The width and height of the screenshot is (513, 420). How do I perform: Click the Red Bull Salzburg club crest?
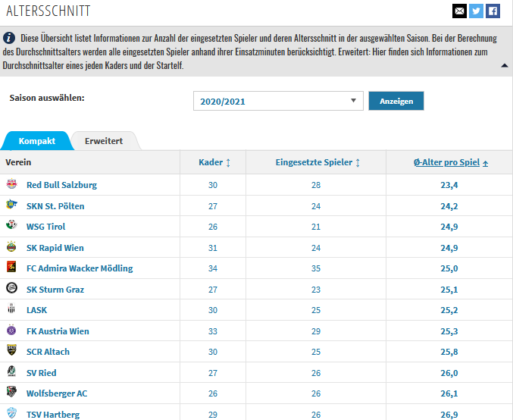coord(11,184)
